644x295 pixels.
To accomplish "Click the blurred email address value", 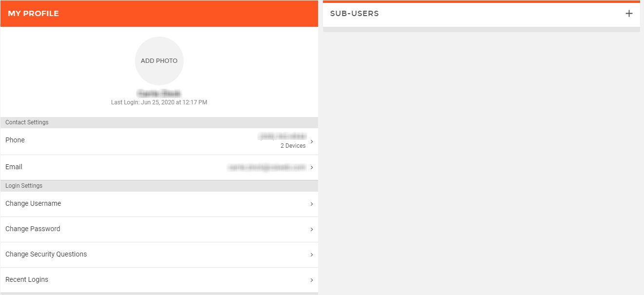I will point(266,167).
